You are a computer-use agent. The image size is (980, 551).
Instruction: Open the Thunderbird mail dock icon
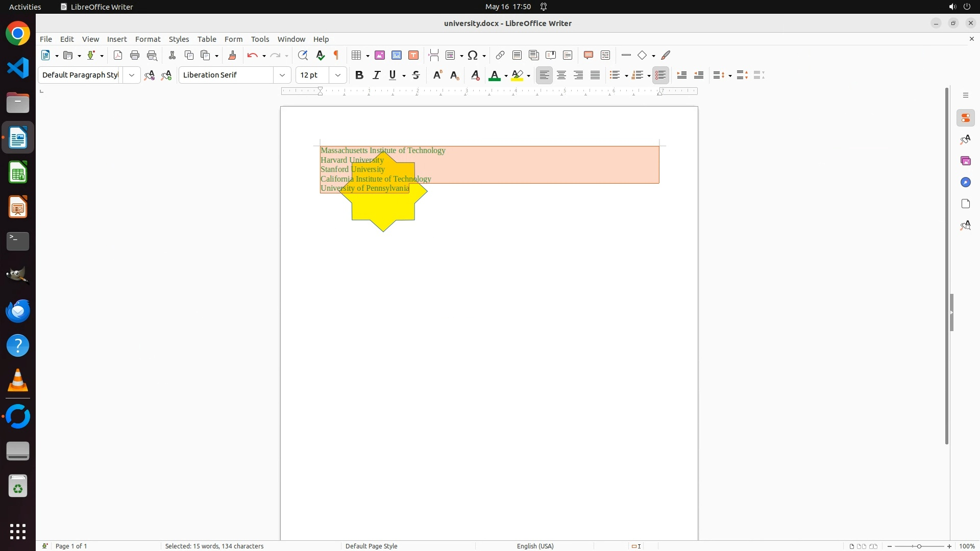click(x=18, y=311)
